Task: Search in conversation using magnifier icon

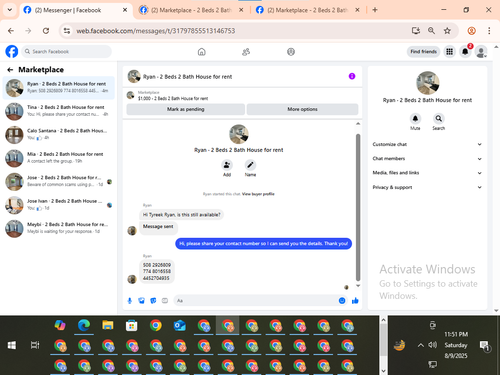Action: click(x=439, y=118)
